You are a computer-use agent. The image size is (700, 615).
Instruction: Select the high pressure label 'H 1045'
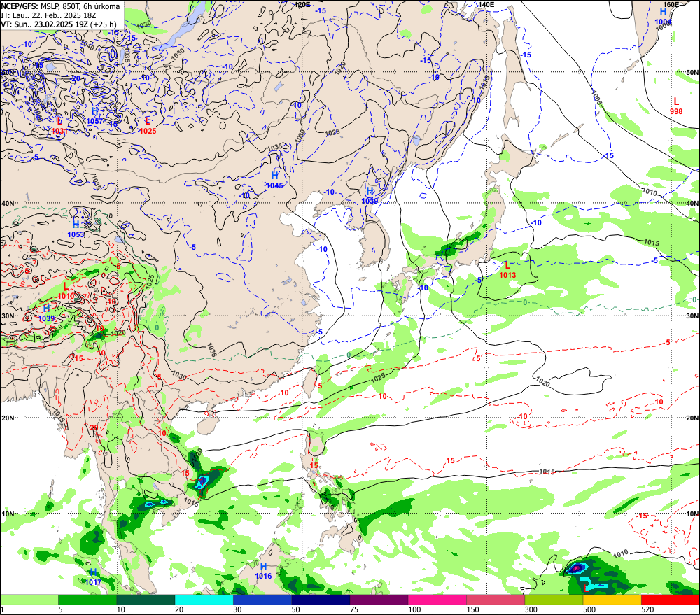pyautogui.click(x=274, y=180)
